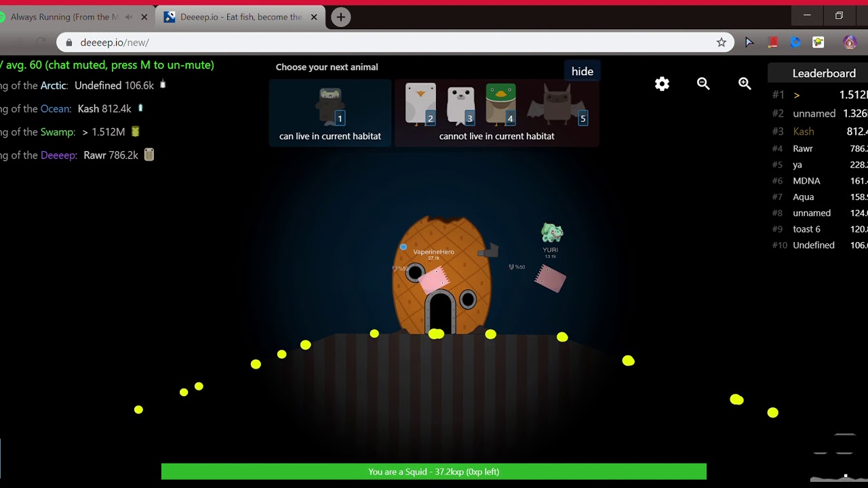Image resolution: width=868 pixels, height=488 pixels.
Task: Close the Always Running tab
Action: (144, 17)
